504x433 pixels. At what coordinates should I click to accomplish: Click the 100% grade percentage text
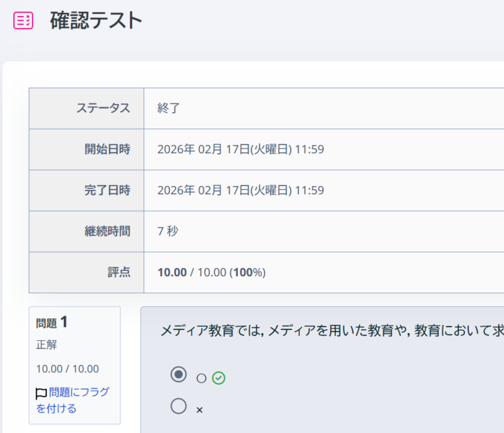click(248, 272)
